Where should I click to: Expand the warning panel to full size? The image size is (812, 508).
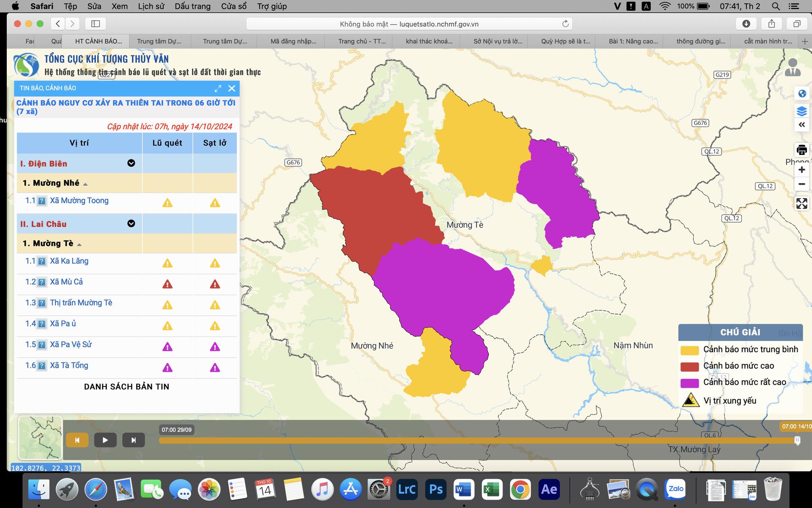tap(218, 88)
